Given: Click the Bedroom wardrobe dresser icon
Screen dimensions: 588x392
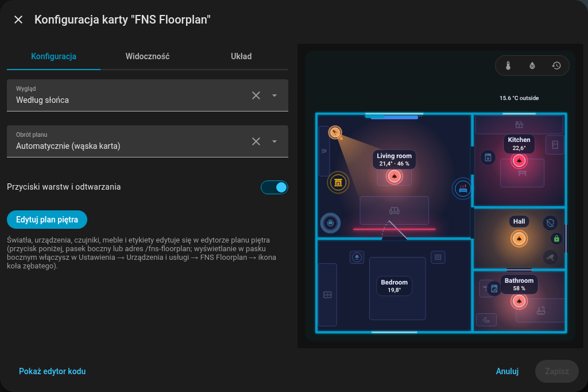Looking at the screenshot, I should tap(327, 295).
